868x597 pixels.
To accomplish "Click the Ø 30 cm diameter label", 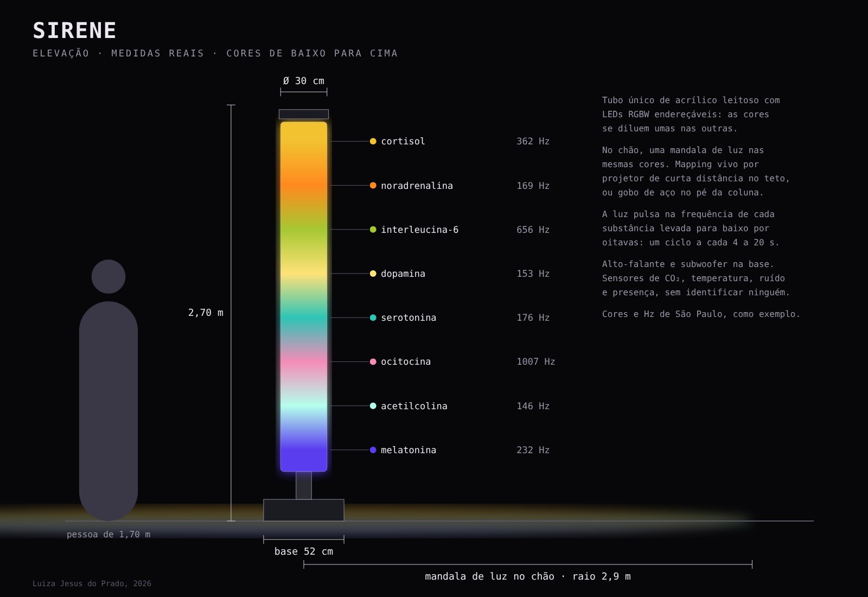I will pos(304,81).
